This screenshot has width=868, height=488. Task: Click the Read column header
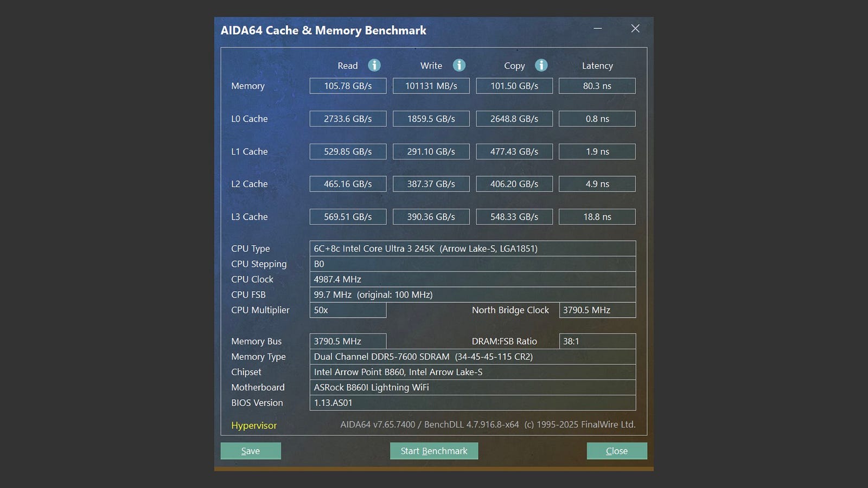pos(348,66)
